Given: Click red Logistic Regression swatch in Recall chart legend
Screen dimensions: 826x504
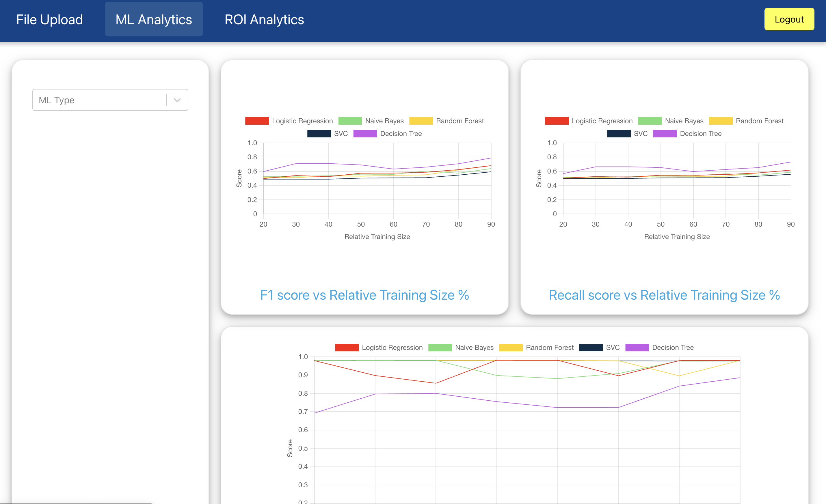Looking at the screenshot, I should coord(557,121).
